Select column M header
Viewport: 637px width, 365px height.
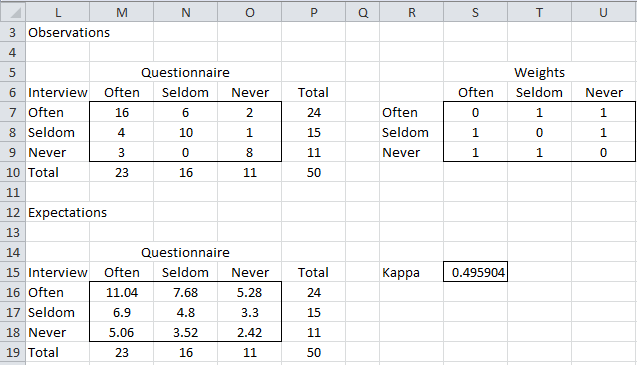click(x=121, y=13)
